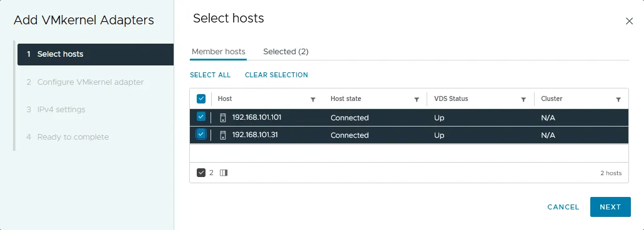Close the Select hosts dialog
Viewport: 644px width, 230px height.
(629, 21)
